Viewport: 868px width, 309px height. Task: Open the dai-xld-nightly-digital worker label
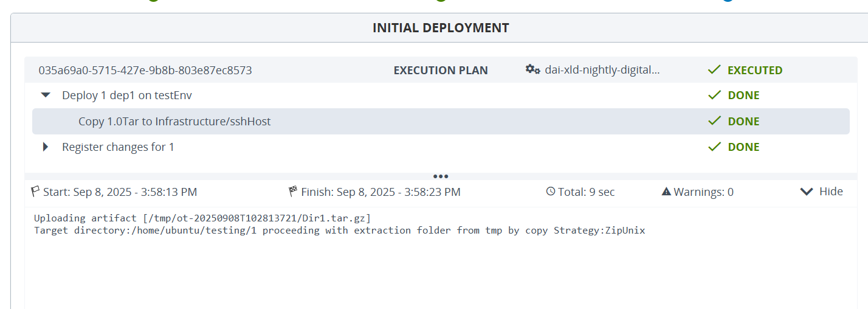[x=602, y=70]
